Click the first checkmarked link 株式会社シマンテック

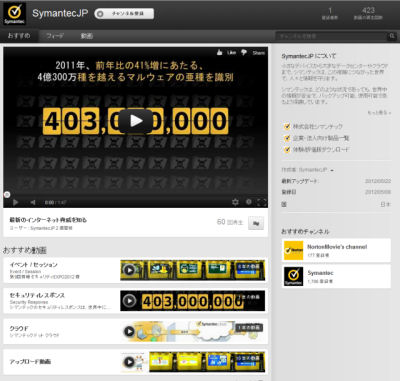click(x=317, y=126)
